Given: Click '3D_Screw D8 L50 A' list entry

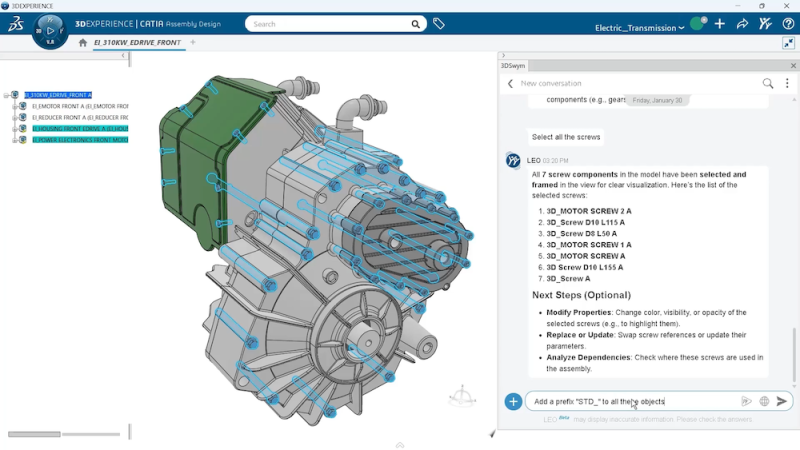Looking at the screenshot, I should [582, 234].
